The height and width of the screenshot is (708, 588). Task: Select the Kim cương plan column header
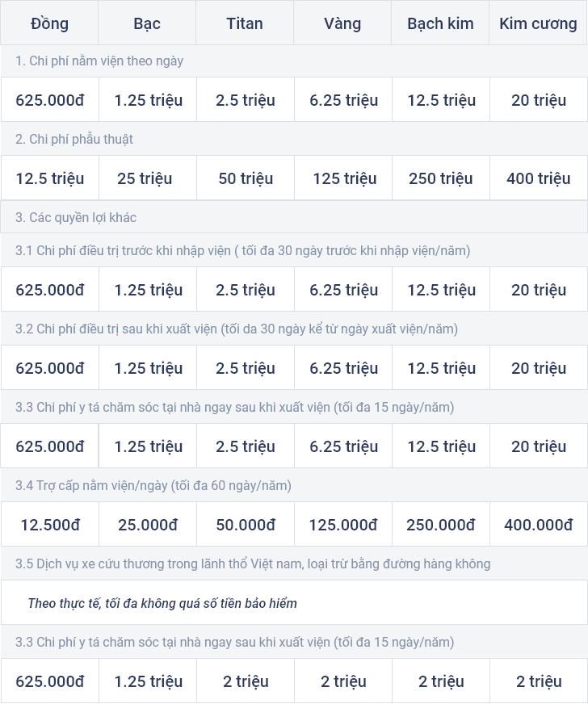pos(538,23)
